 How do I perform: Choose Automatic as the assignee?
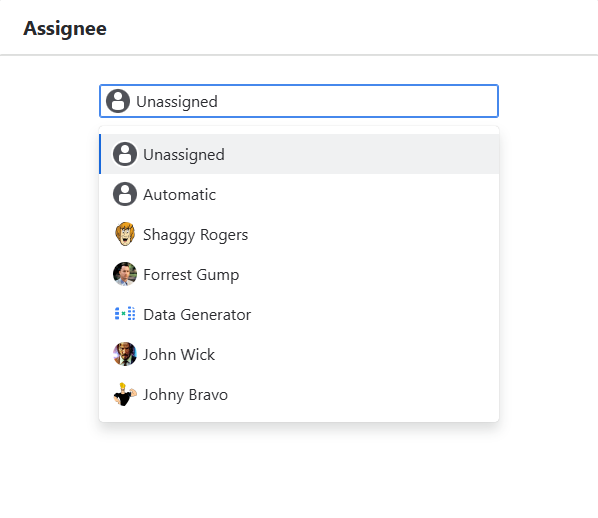point(299,194)
